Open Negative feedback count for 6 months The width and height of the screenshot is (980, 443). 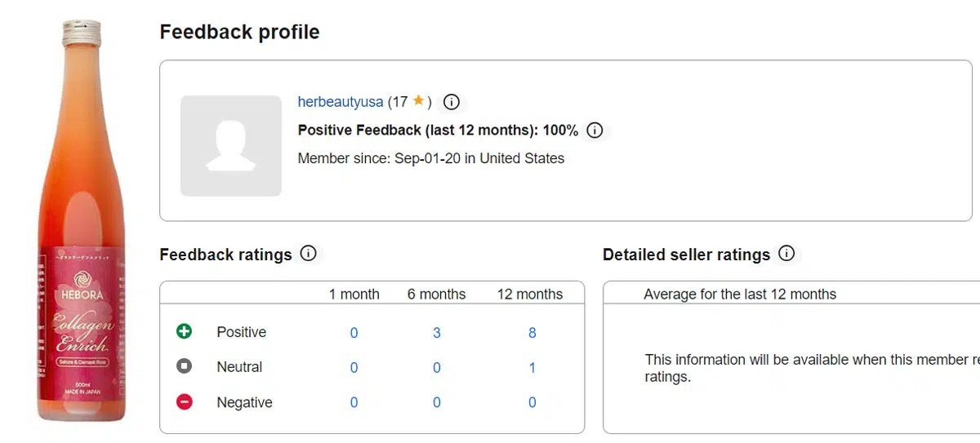click(x=437, y=403)
